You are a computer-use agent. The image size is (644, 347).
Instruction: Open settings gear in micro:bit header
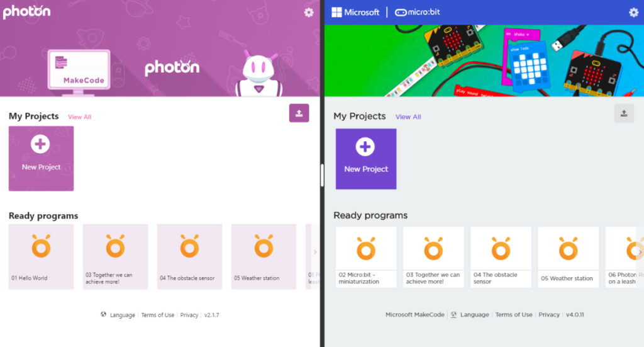634,13
